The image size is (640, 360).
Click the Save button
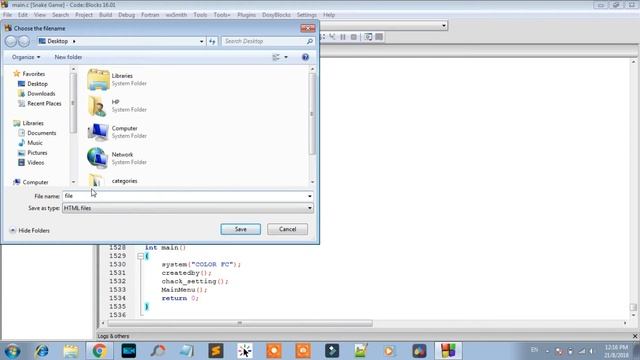(x=240, y=229)
